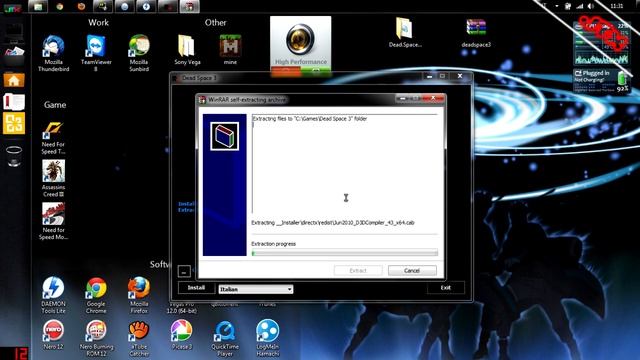Click the orange home sidebar icon
Image resolution: width=640 pixels, height=360 pixels.
pos(14,80)
